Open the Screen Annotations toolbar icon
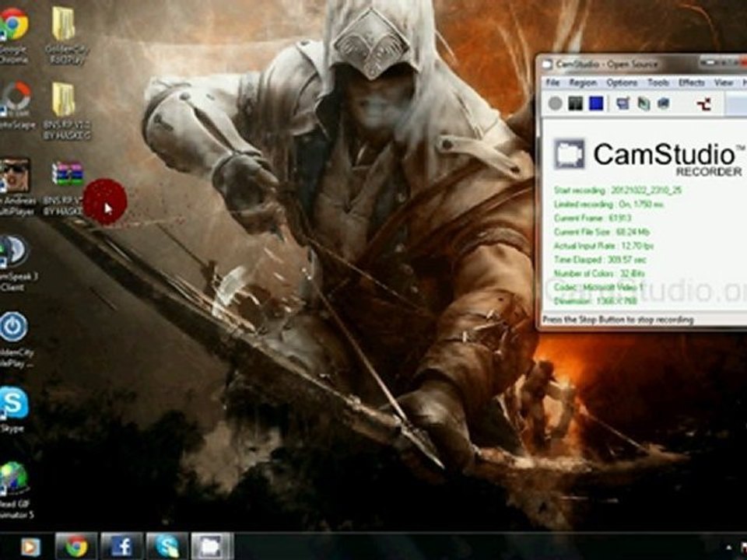Screen dimensions: 747x560 tap(664, 103)
